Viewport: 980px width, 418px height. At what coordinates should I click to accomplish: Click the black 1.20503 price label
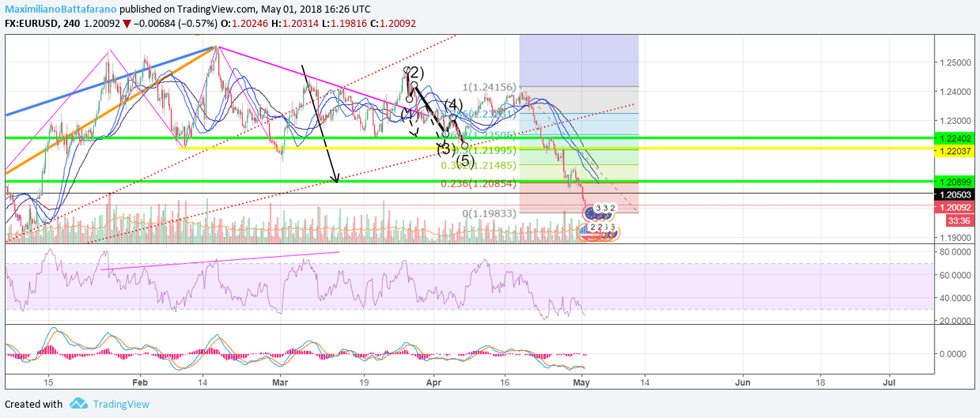[x=955, y=194]
